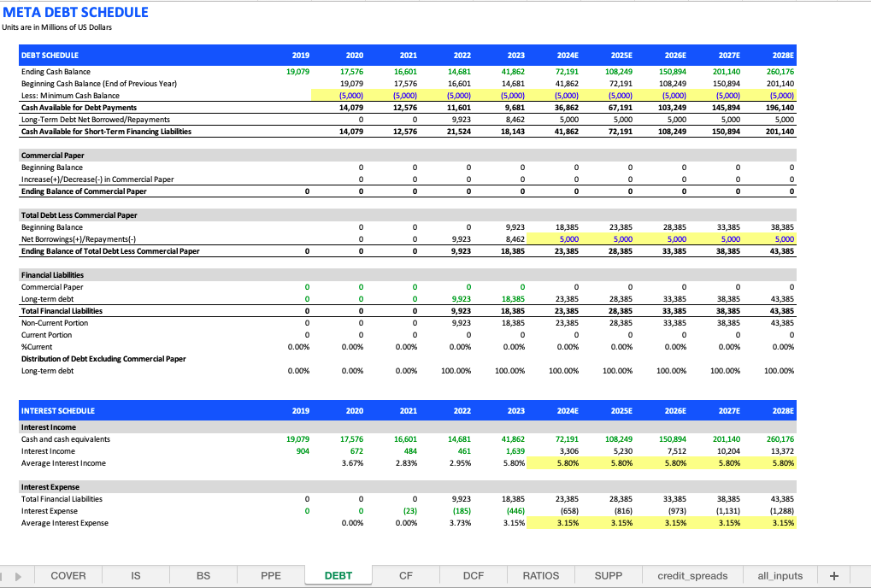The image size is (871, 588).
Task: Select the 2019 Ending Cash Balance 19,079
Action: coord(297,72)
